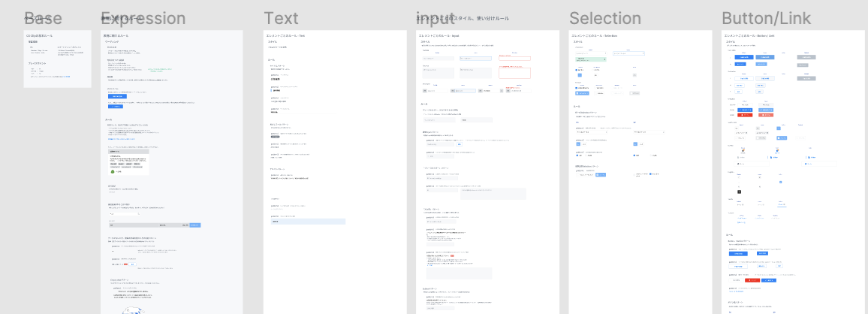Viewport: 868px width, 314px height.
Task: Click the large red-bordered text area in Input frame
Action: tap(514, 73)
